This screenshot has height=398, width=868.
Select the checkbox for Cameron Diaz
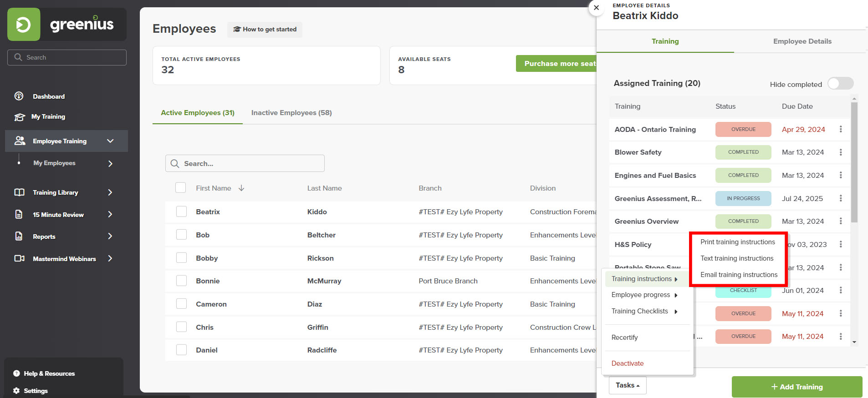tap(181, 304)
